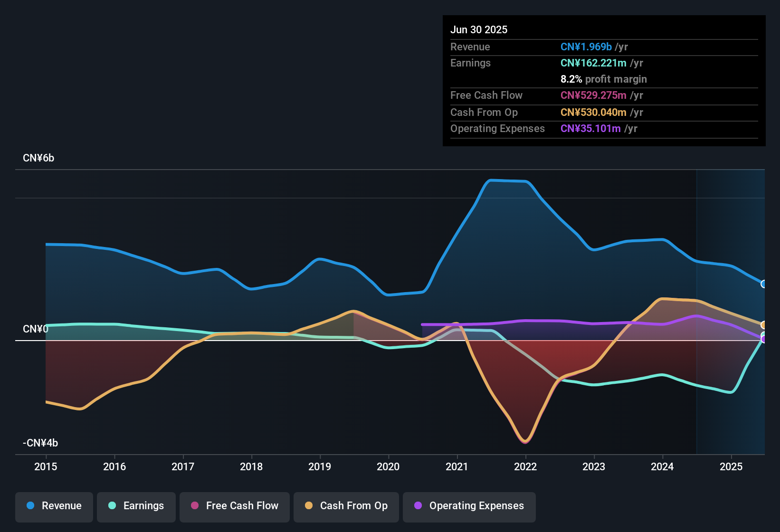Click the CN¥1.969b revenue value link

(586, 47)
